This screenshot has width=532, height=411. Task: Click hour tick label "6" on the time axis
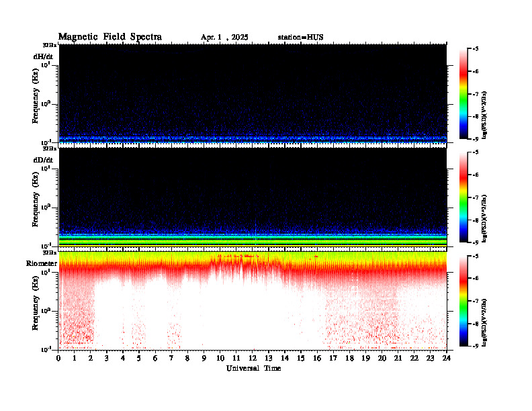[x=155, y=359]
